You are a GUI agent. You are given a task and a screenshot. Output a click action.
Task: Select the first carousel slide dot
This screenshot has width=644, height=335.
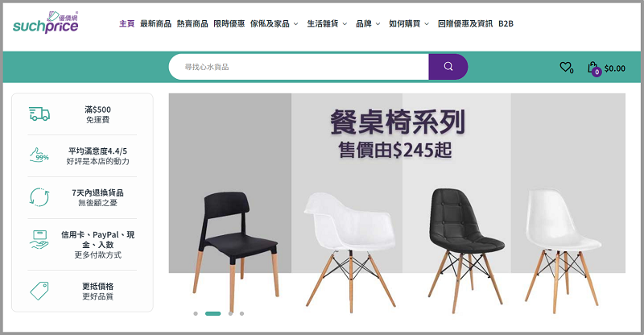(196, 313)
